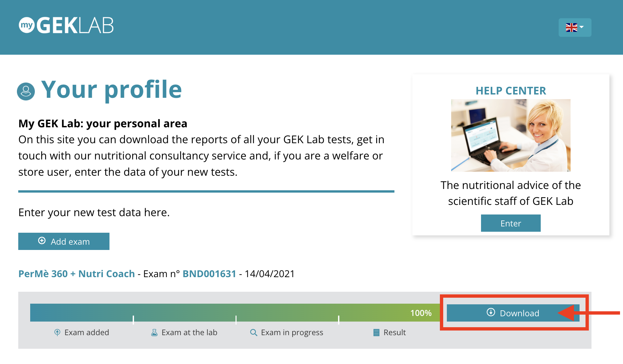Click the 'Exam added' stage label
This screenshot has width=623, height=364.
click(x=87, y=333)
